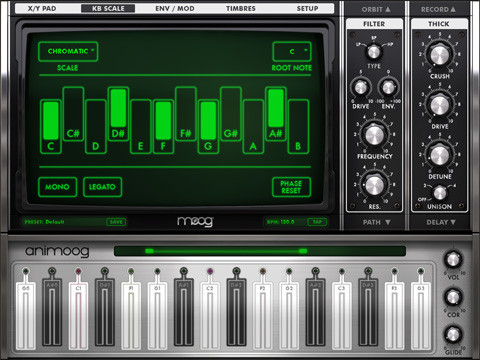Expand the RECORD module panel
Screen dimensions: 480x360
pos(438,9)
